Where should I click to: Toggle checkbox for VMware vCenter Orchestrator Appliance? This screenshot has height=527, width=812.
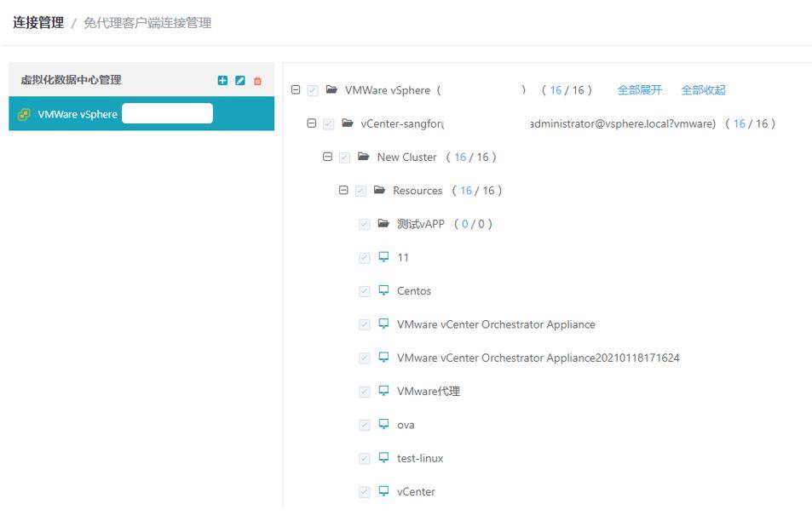365,324
